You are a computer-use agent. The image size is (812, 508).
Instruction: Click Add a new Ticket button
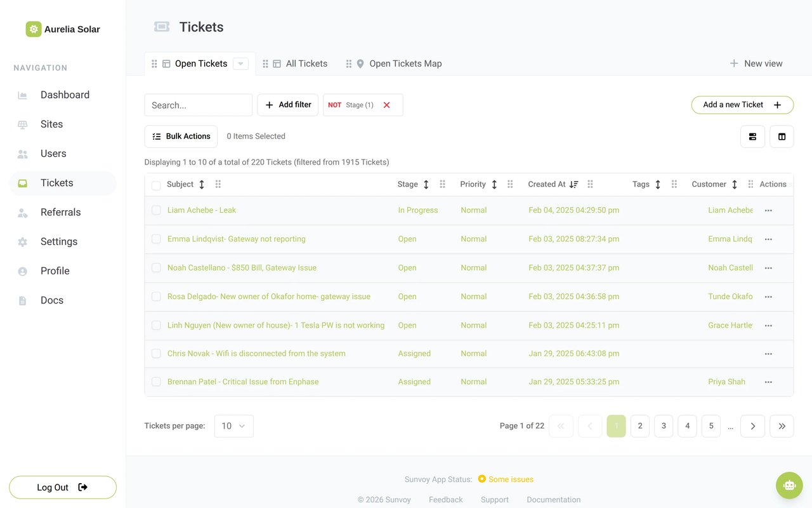(742, 105)
